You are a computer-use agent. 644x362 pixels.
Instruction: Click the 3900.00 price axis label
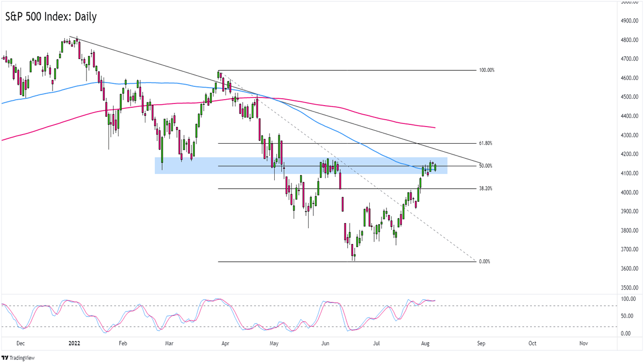[629, 211]
